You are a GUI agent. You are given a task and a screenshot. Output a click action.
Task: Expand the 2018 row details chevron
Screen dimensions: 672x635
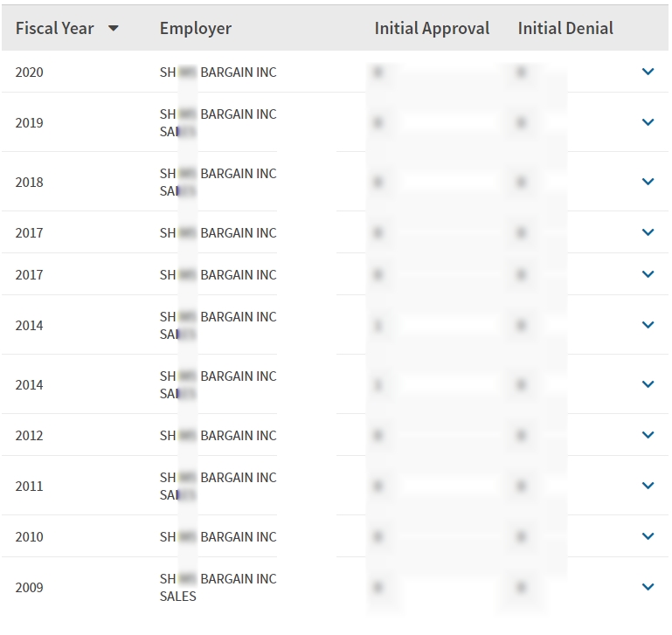[x=648, y=182]
